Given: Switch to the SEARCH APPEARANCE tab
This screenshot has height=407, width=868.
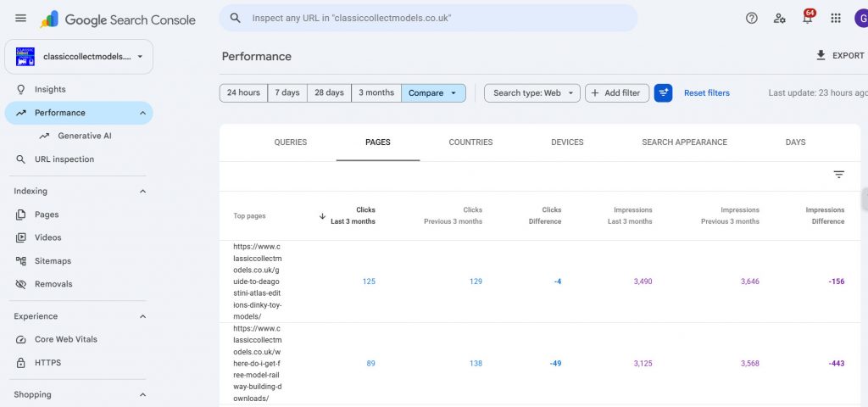Looking at the screenshot, I should click(x=685, y=142).
